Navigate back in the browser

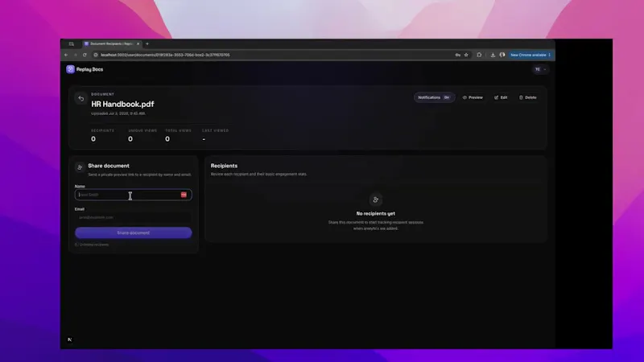pyautogui.click(x=66, y=55)
